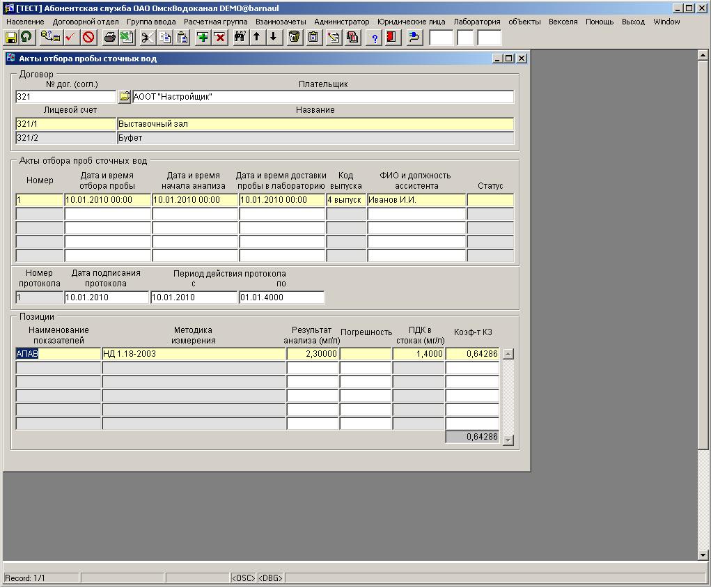Click the scissors cut icon
Screen dimensions: 711x588
click(x=147, y=38)
